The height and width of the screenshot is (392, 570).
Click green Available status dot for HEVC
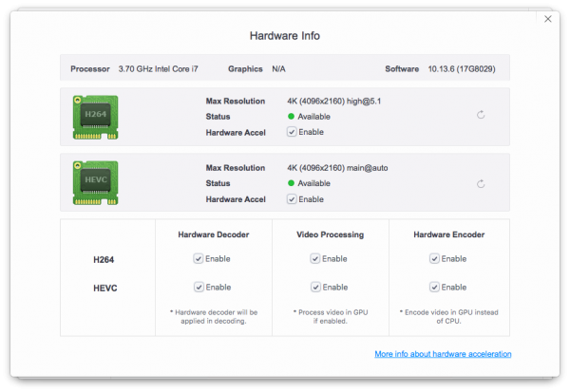291,183
